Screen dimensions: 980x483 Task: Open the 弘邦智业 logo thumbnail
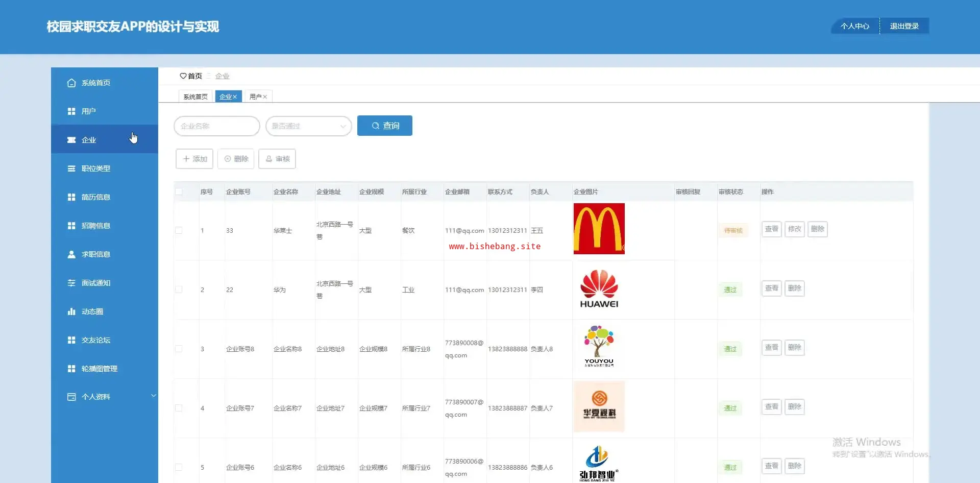click(x=599, y=462)
